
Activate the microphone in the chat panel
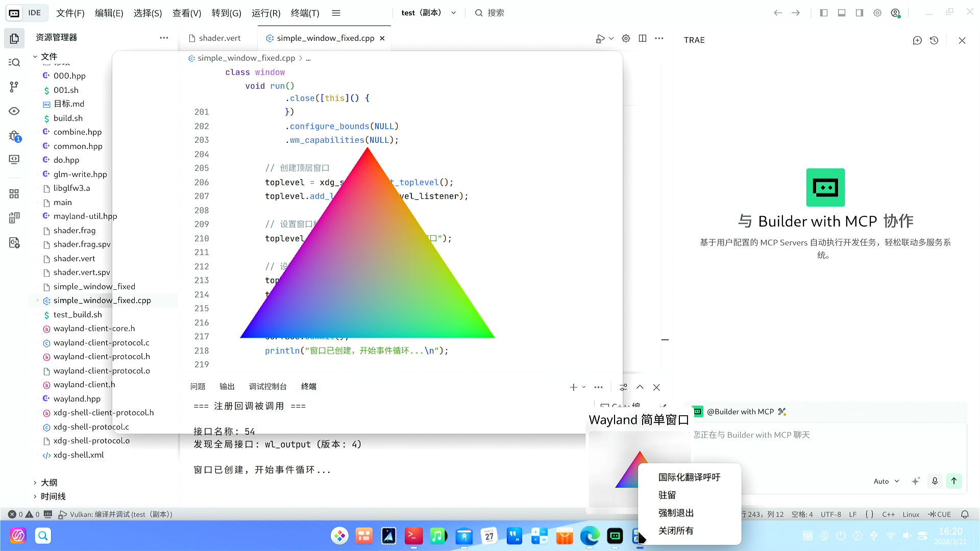click(935, 481)
